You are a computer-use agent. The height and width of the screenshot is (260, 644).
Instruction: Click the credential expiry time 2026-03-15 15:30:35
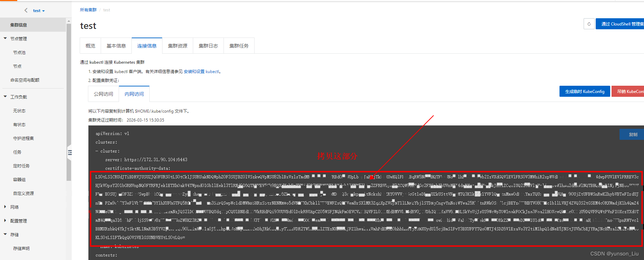pos(145,120)
